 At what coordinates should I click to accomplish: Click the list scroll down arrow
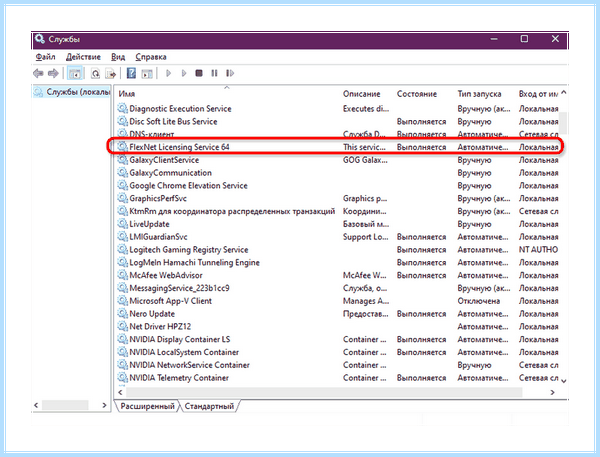[563, 380]
